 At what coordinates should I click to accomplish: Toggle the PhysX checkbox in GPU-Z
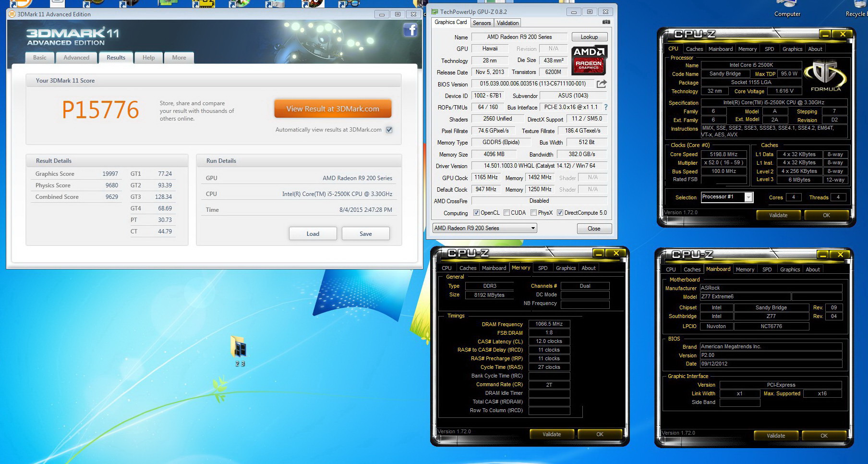point(533,213)
